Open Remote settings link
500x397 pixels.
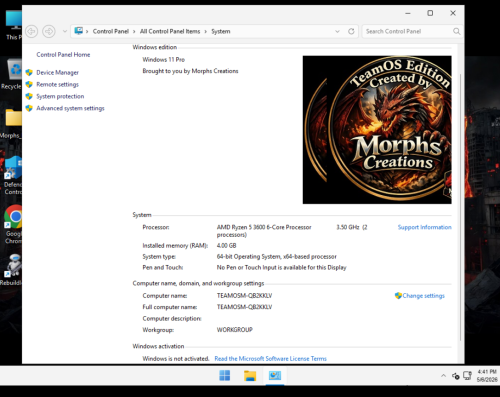click(x=57, y=84)
